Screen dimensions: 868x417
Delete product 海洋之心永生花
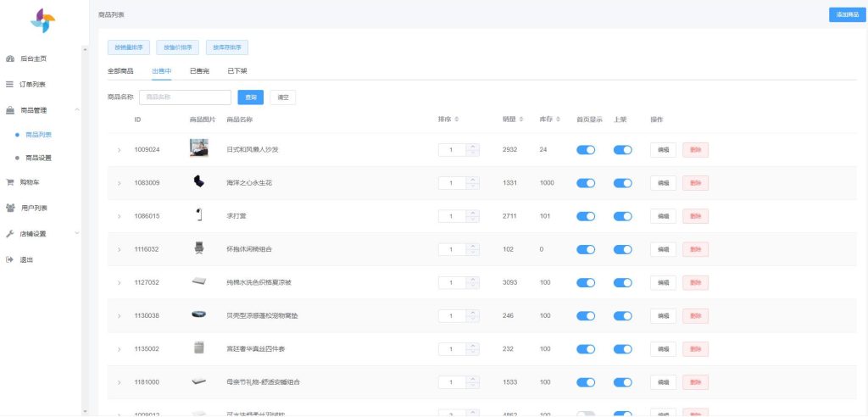pos(695,183)
